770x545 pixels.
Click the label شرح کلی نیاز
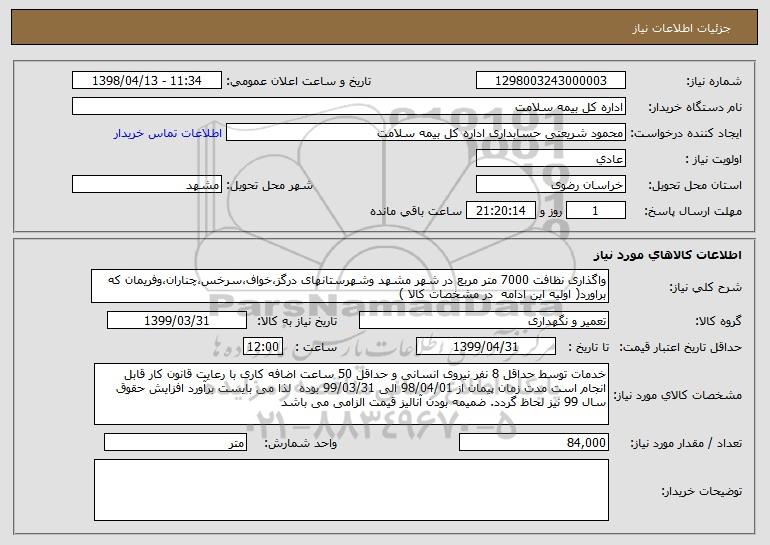pyautogui.click(x=706, y=287)
